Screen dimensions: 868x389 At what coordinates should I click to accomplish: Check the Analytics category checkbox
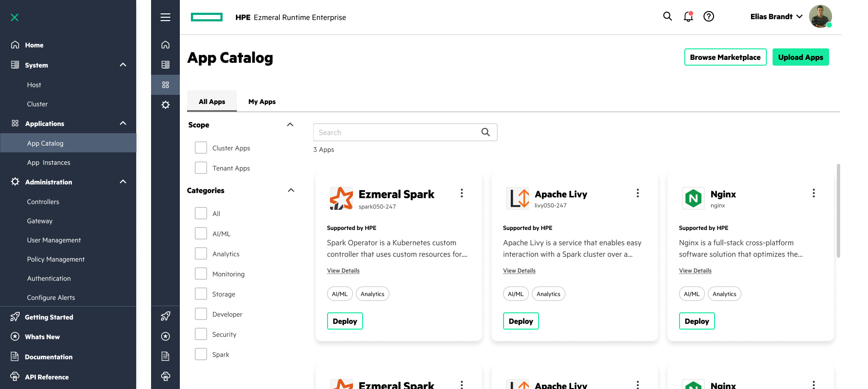[201, 253]
